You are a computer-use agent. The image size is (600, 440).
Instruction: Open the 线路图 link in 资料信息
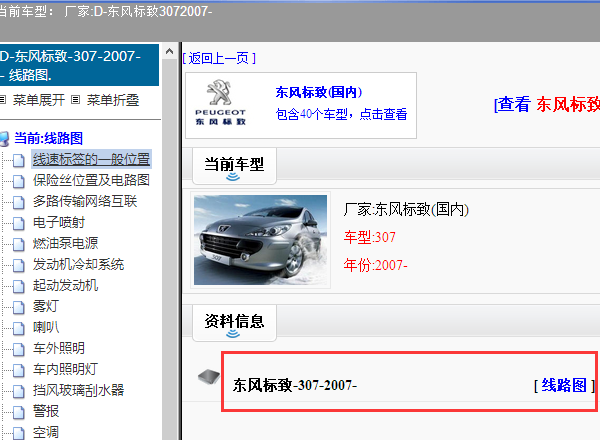click(564, 385)
